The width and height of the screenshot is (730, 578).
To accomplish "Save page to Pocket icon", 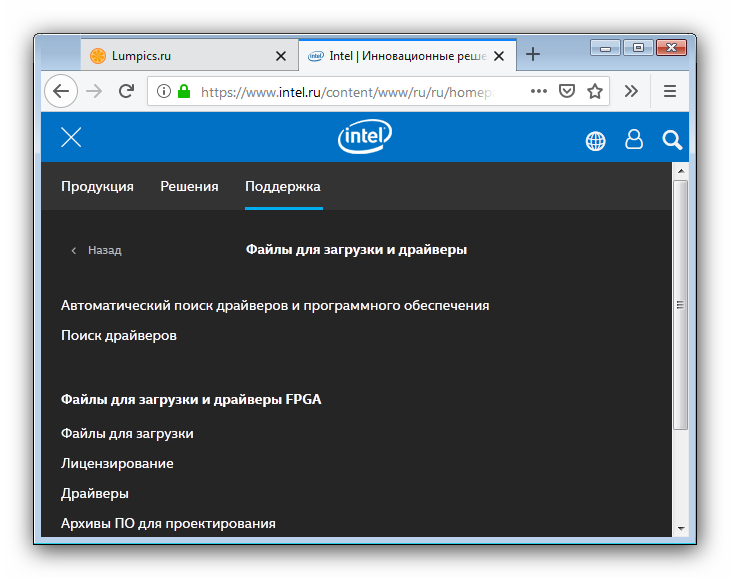I will pyautogui.click(x=567, y=91).
